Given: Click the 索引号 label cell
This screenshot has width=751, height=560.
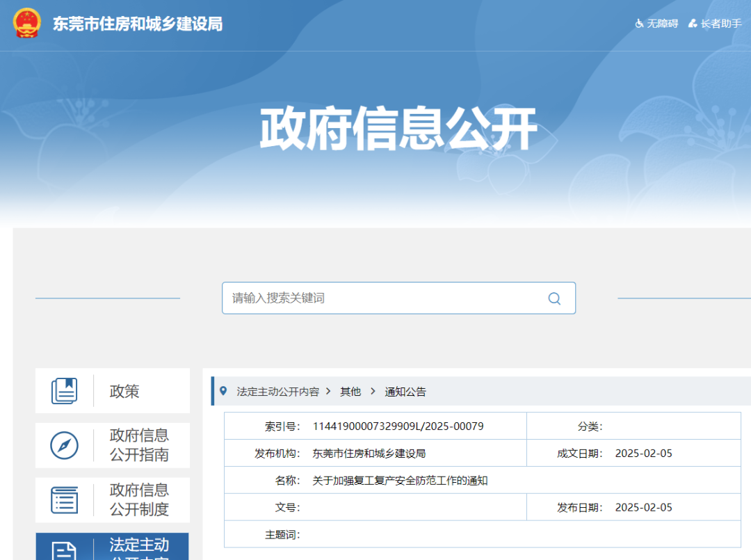Looking at the screenshot, I should pyautogui.click(x=282, y=426).
